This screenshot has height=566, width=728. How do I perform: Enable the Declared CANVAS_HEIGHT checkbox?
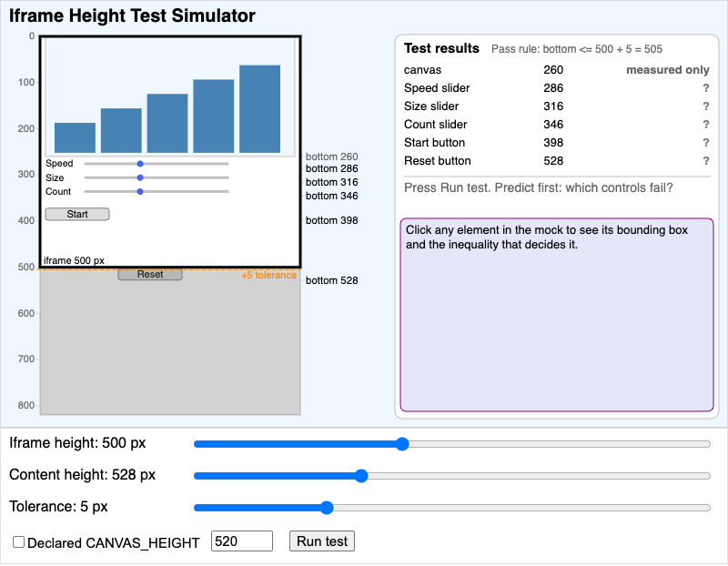click(x=18, y=541)
